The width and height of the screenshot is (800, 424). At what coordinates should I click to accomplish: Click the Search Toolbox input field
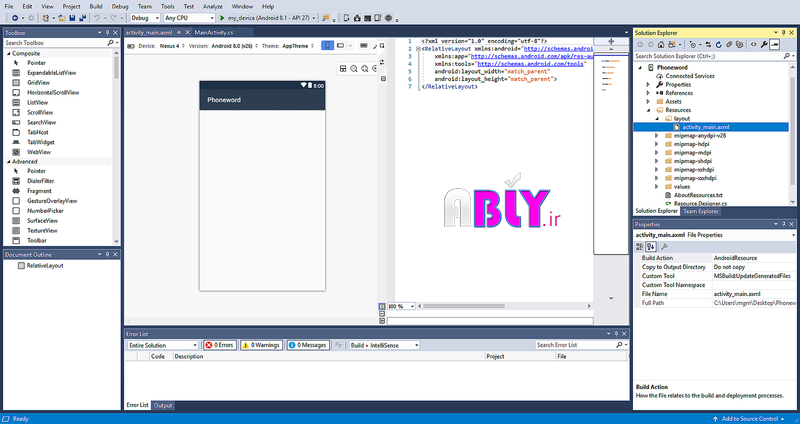[54, 43]
